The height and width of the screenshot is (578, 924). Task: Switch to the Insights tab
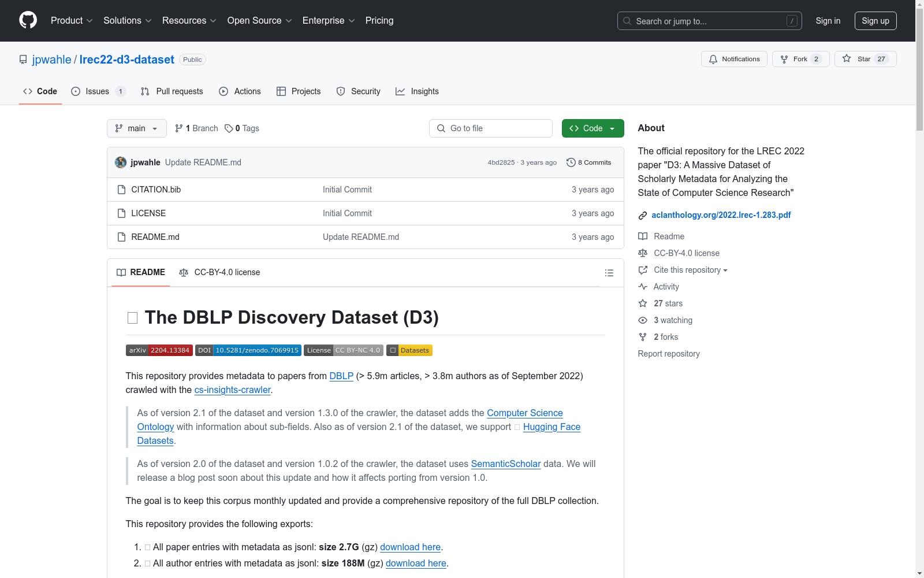[417, 91]
